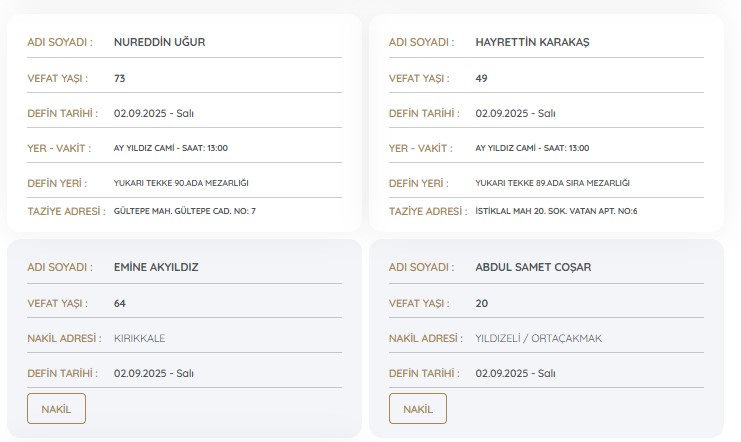Click transfer address Kırıkkale
Image resolution: width=741 pixels, height=442 pixels.
[140, 338]
